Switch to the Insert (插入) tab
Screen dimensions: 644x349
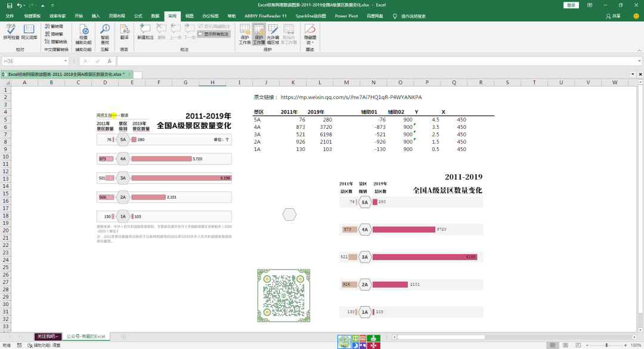(95, 16)
